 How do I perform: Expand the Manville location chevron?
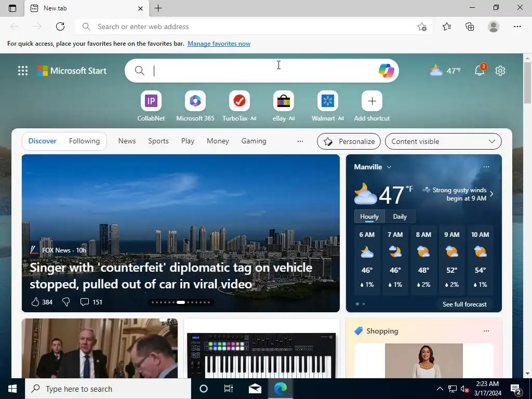click(389, 167)
